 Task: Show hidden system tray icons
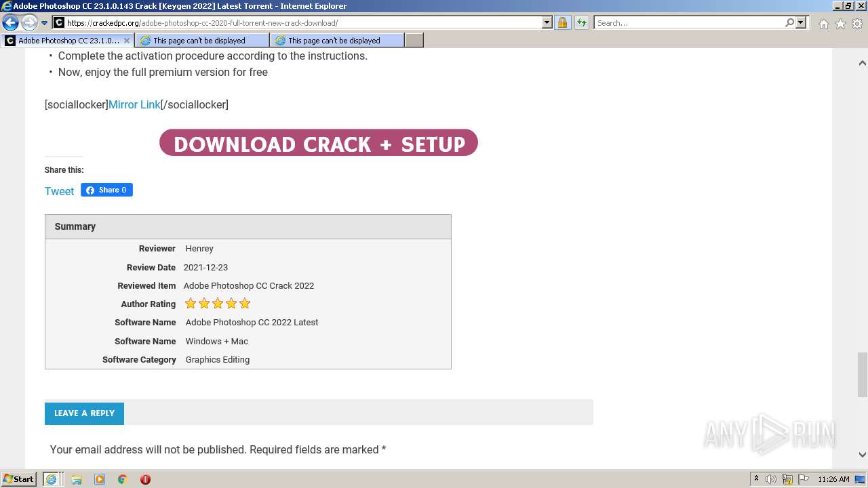(756, 479)
